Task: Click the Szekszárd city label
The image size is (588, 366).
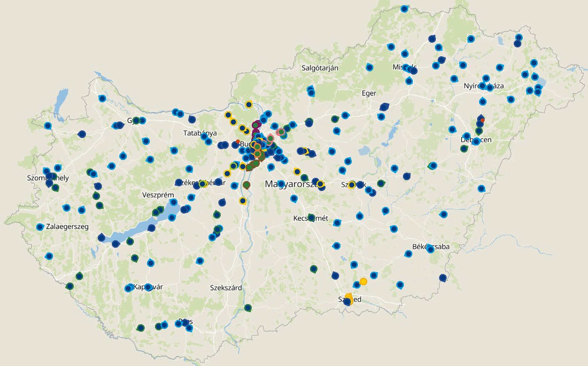Action: (226, 288)
